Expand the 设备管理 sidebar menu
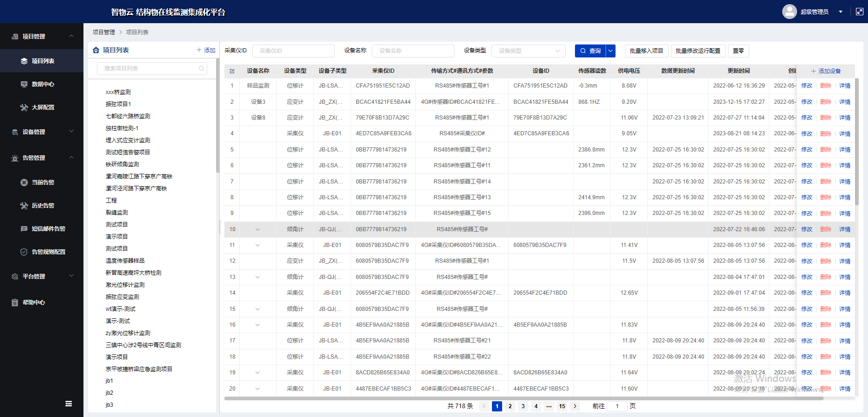Screen dimensions: 868x417 pos(71,132)
